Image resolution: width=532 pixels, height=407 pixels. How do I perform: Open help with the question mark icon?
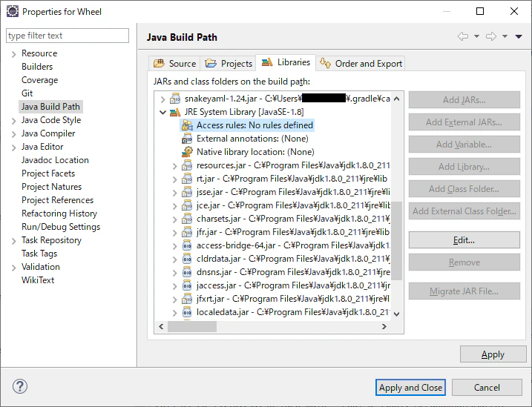pos(20,386)
